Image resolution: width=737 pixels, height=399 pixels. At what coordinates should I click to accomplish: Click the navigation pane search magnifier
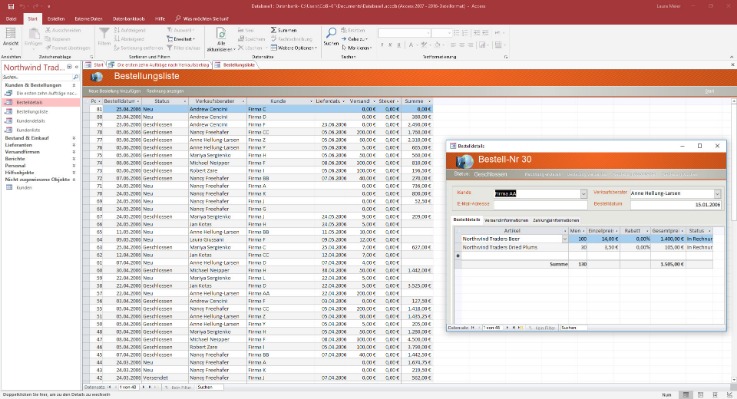[x=75, y=77]
